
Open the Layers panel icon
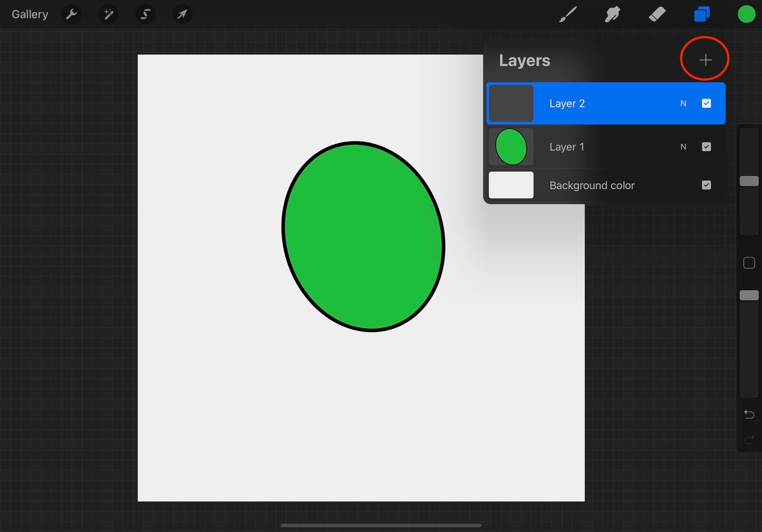coord(702,14)
